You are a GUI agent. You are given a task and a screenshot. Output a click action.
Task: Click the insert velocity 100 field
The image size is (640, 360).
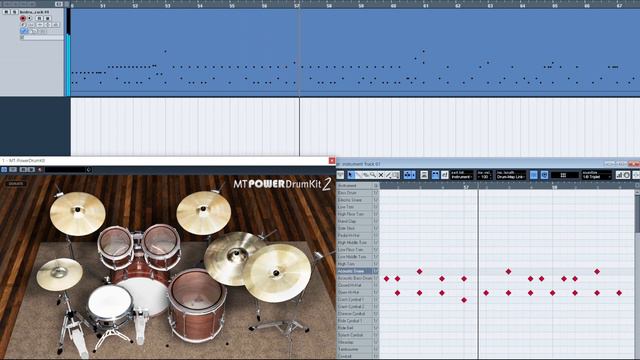click(x=484, y=175)
